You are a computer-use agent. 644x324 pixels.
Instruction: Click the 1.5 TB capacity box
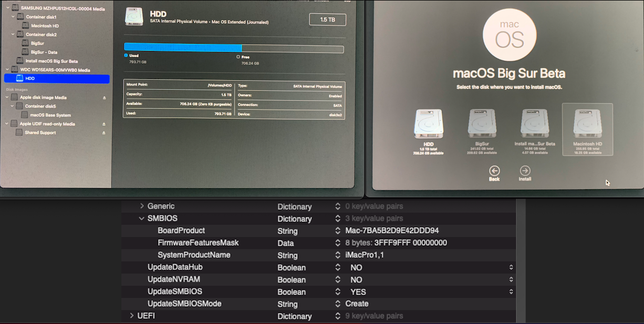328,19
